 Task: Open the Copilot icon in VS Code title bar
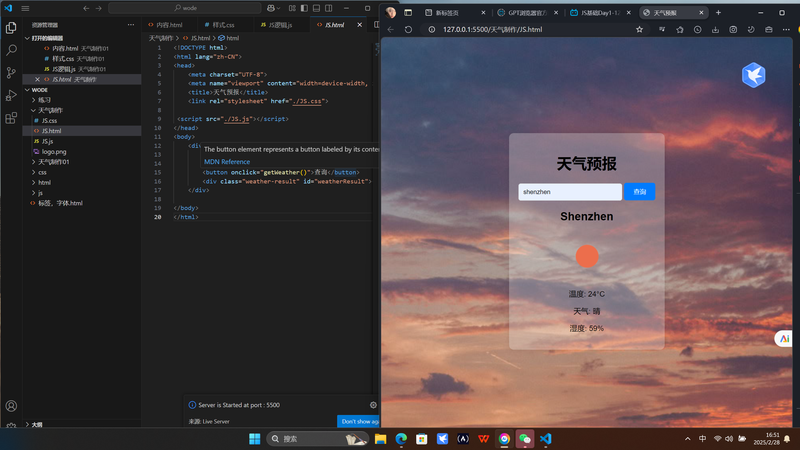pyautogui.click(x=271, y=8)
